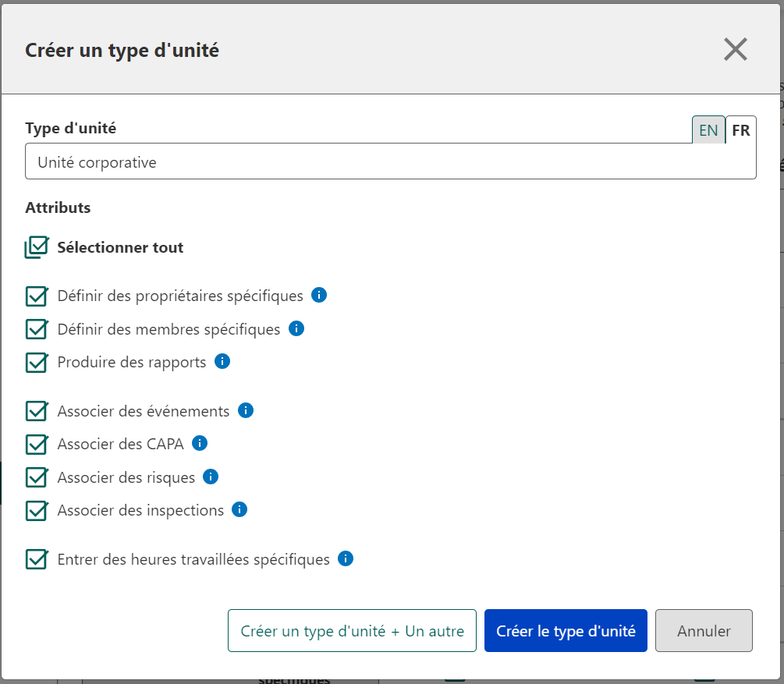Screen dimensions: 784x684
Task: Click Créer le type d'unité button
Action: click(x=566, y=631)
